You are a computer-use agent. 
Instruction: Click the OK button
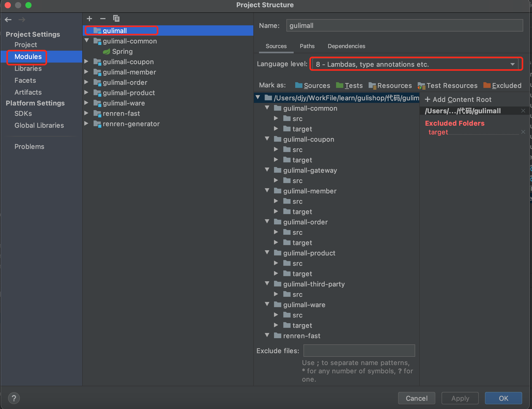503,398
